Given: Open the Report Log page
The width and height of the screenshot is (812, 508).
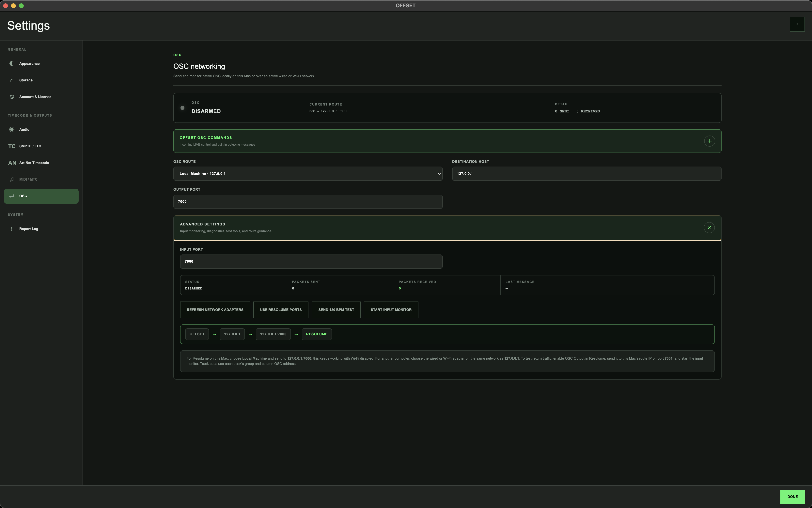Looking at the screenshot, I should 41,229.
